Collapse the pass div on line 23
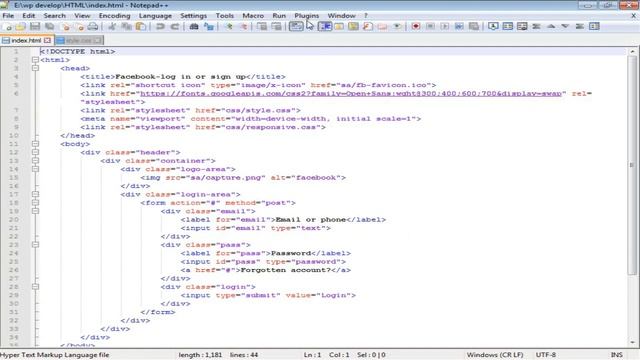 [36, 244]
